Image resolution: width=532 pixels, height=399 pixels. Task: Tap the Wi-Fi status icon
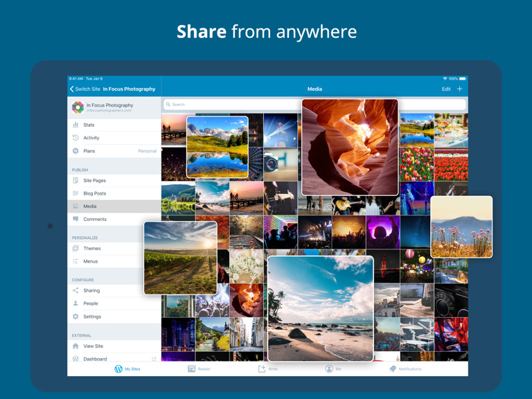(x=445, y=78)
